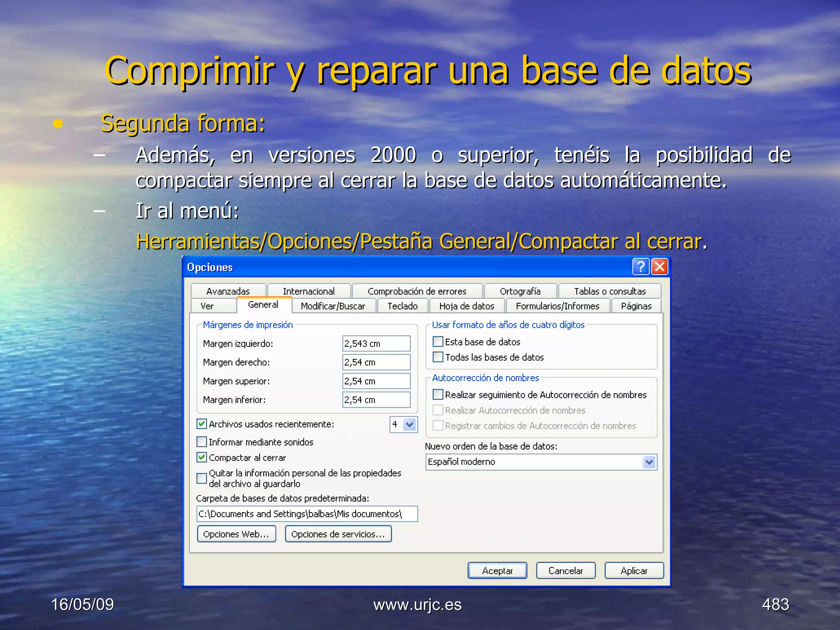Viewport: 840px width, 630px height.
Task: Check Registrar cambios de Autocorrección de nombres
Action: [x=438, y=426]
